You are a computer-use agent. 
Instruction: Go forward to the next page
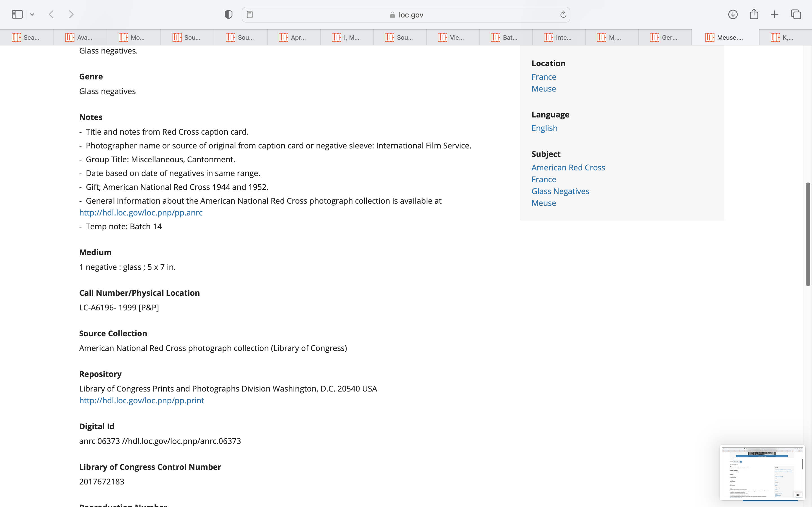coord(71,14)
